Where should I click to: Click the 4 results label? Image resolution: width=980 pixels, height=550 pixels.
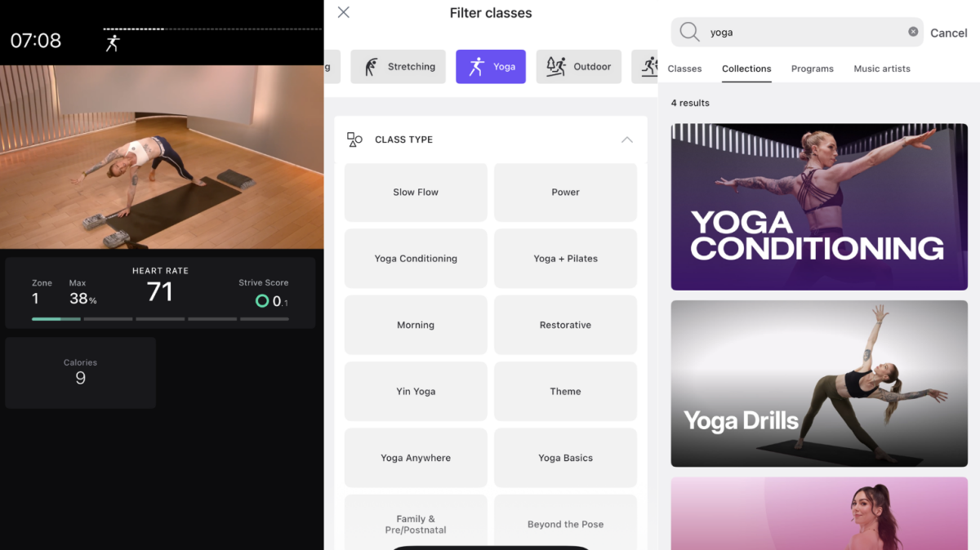pyautogui.click(x=690, y=103)
